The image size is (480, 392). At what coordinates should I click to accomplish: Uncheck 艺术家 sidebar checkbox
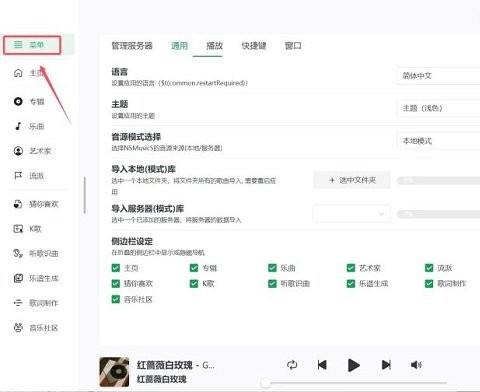coord(351,268)
